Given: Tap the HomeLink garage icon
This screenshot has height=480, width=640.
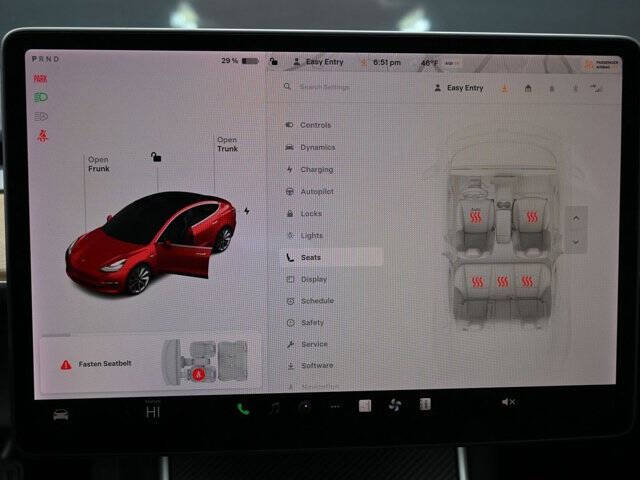Looking at the screenshot, I should coord(528,88).
